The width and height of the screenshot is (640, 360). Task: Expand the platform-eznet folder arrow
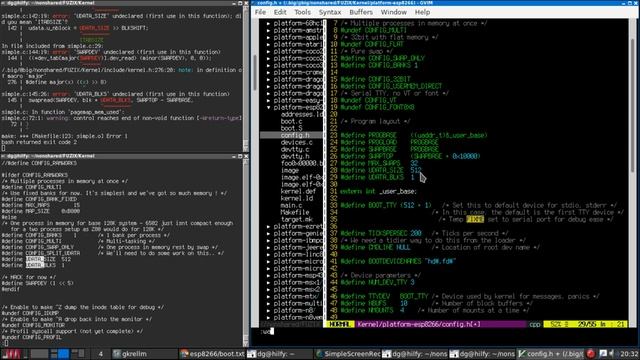coord(268,227)
